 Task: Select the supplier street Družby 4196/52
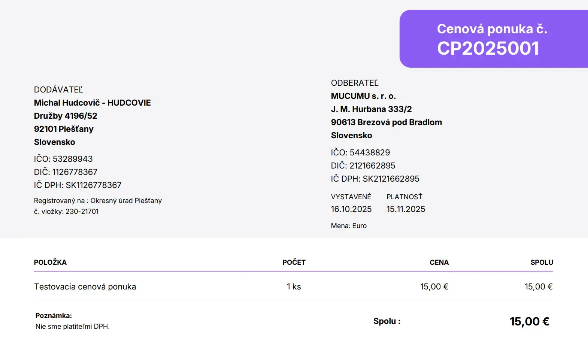66,116
